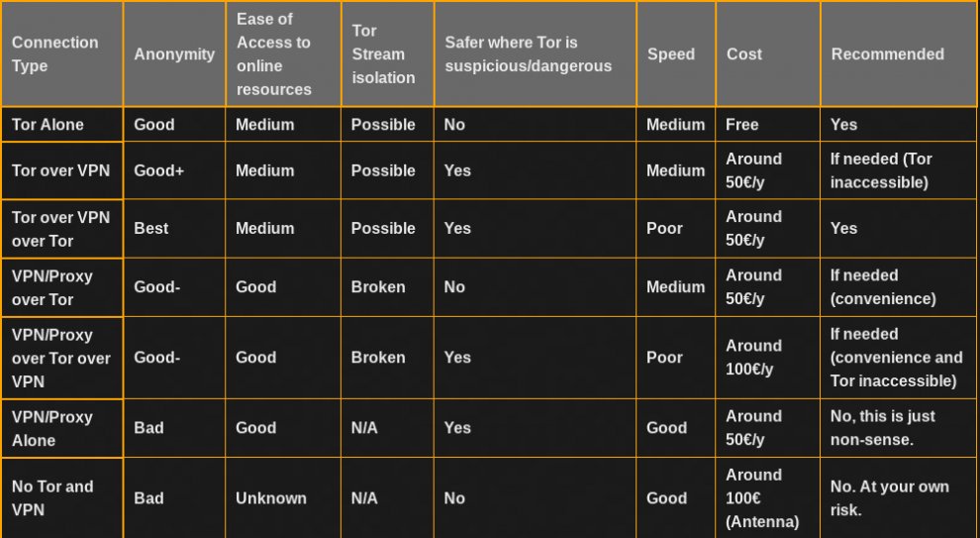This screenshot has width=980, height=538.
Task: Click the Connection Type column header
Action: [62, 54]
